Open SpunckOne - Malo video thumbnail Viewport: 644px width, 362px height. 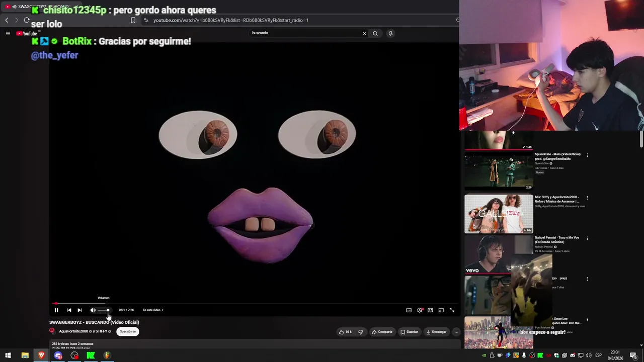click(x=499, y=171)
